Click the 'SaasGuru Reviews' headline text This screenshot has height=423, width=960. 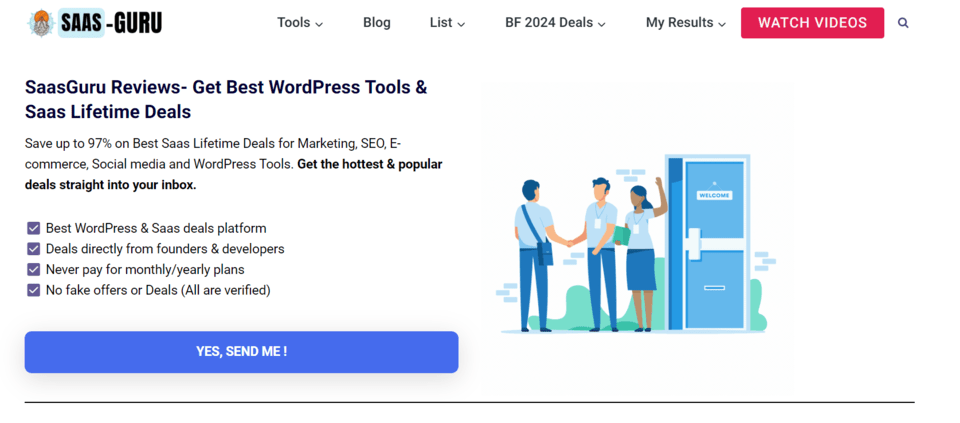click(x=226, y=99)
